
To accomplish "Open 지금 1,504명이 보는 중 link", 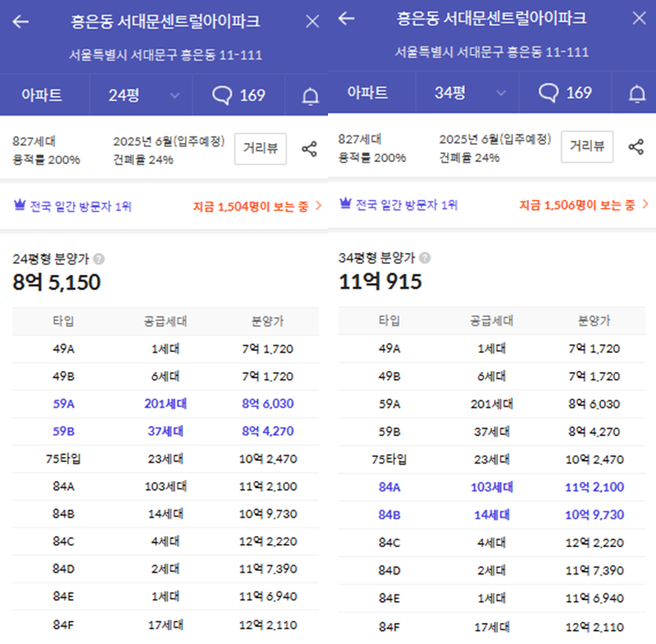I will 250,207.
